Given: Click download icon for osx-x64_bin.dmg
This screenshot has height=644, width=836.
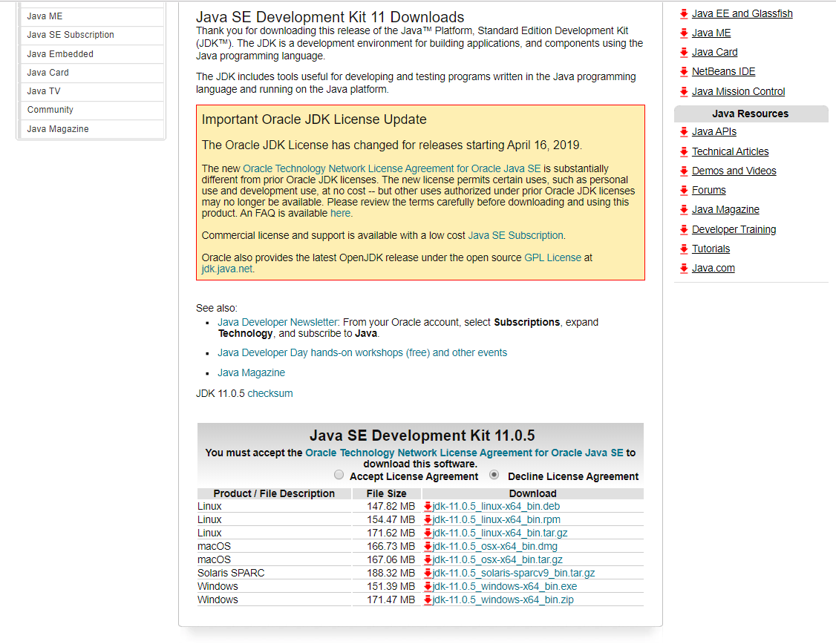Looking at the screenshot, I should coord(428,546).
